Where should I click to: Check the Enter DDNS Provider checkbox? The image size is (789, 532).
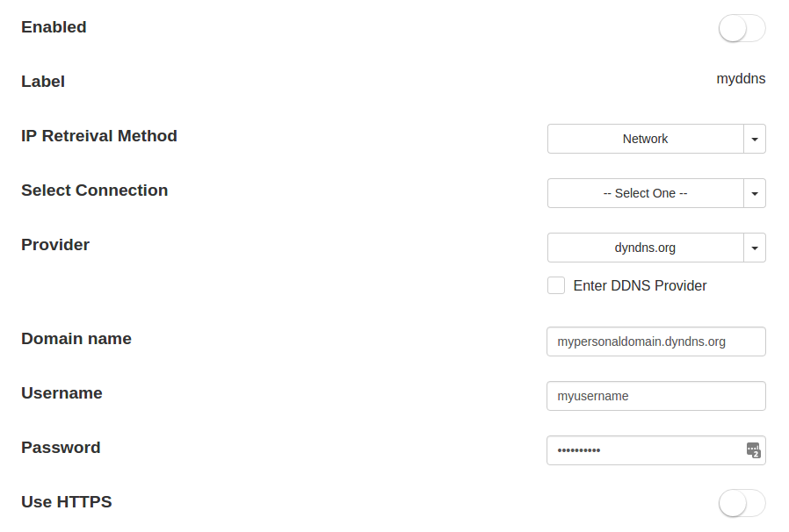(x=556, y=285)
